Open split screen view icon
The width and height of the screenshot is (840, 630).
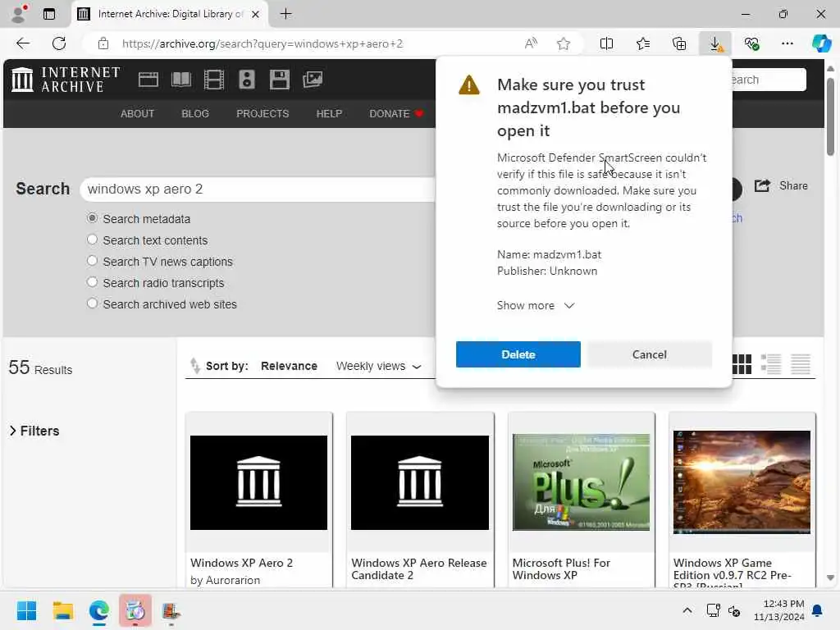pos(606,43)
